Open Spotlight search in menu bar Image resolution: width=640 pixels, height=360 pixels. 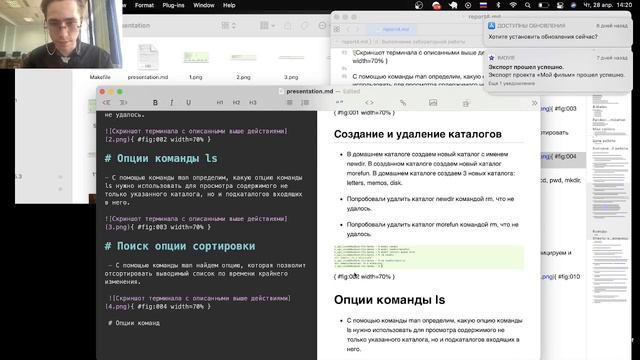coord(528,5)
